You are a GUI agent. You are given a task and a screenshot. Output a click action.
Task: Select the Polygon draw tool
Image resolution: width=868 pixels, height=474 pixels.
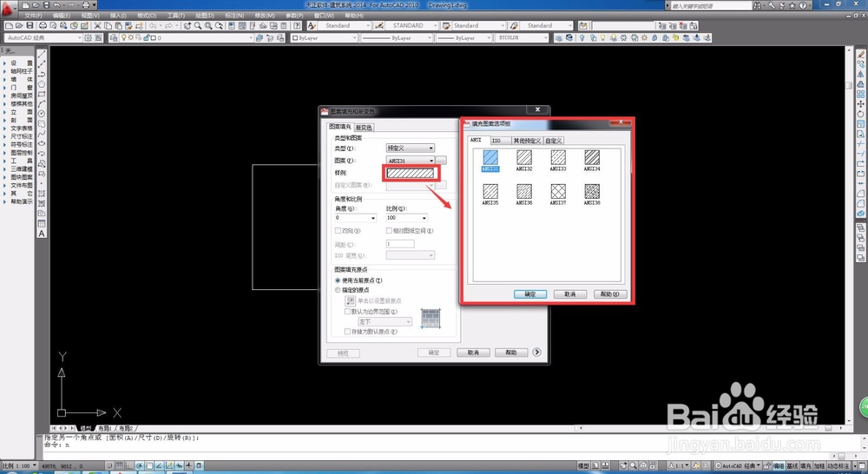pos(42,84)
